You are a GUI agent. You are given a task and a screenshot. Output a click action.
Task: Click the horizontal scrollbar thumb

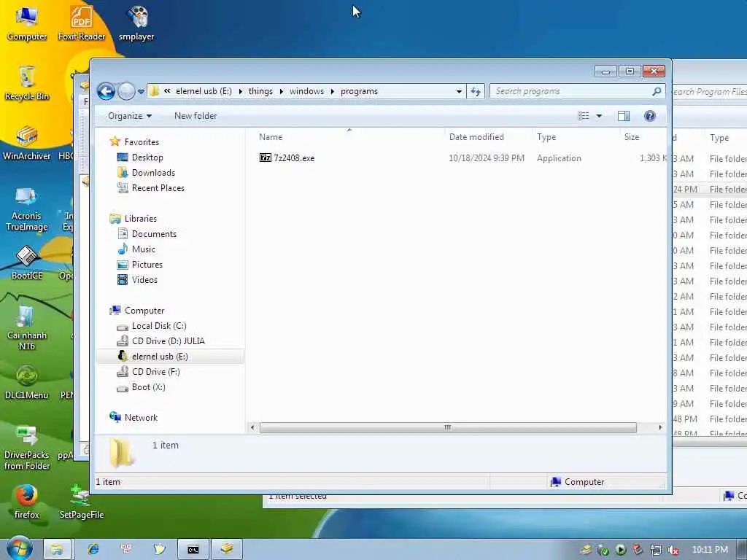point(448,427)
